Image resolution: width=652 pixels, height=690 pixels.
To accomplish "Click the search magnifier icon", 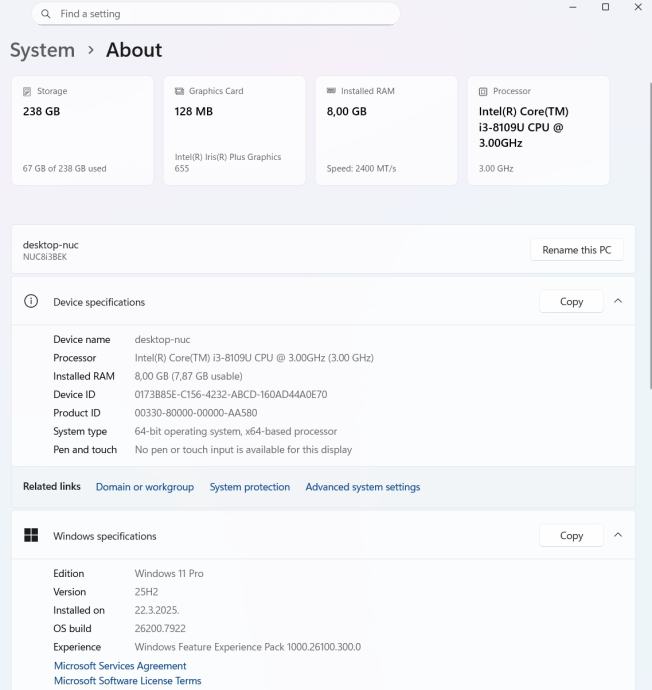I will pos(46,14).
